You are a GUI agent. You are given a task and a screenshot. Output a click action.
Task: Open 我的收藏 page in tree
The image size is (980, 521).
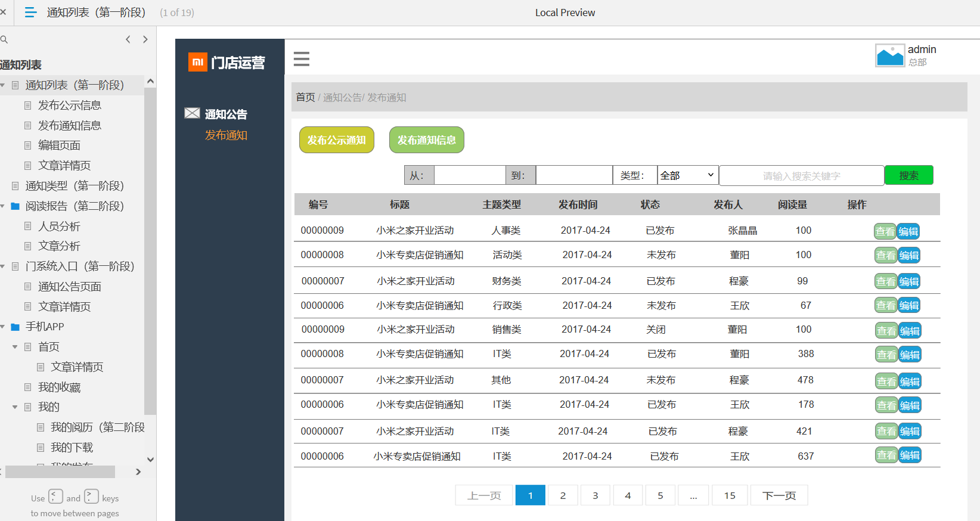click(x=59, y=387)
